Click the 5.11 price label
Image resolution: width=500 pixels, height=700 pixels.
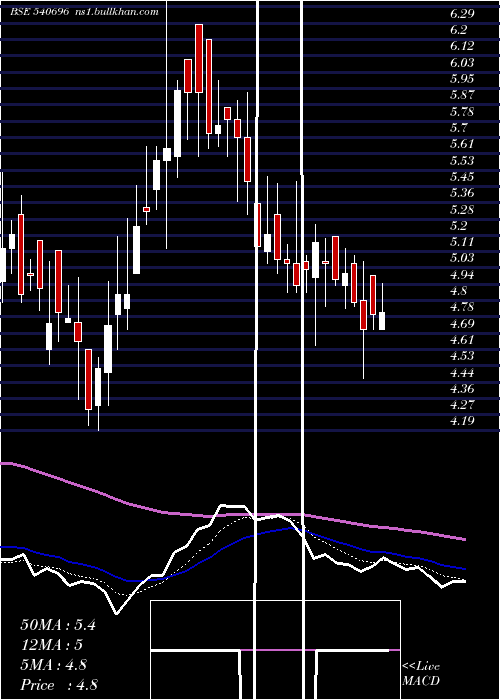pyautogui.click(x=462, y=242)
